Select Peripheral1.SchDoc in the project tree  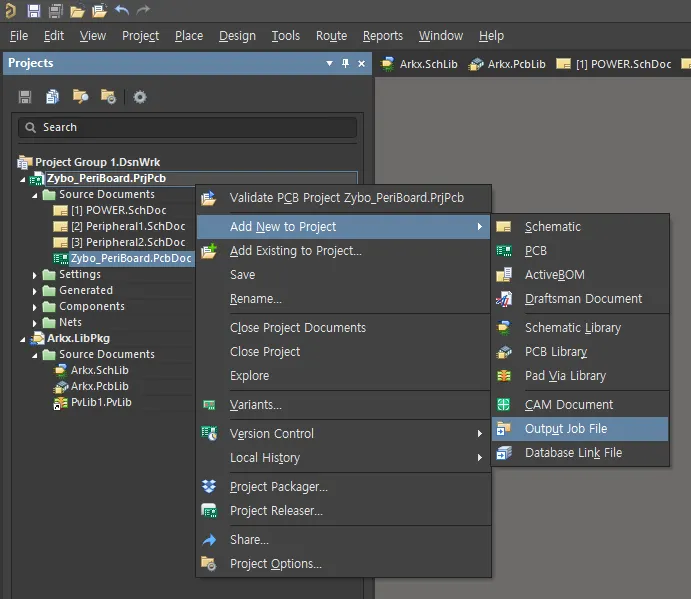click(x=127, y=227)
